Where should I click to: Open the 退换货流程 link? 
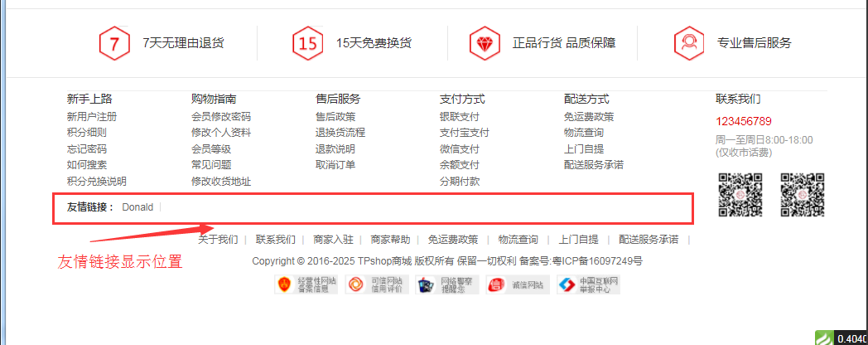click(x=340, y=133)
